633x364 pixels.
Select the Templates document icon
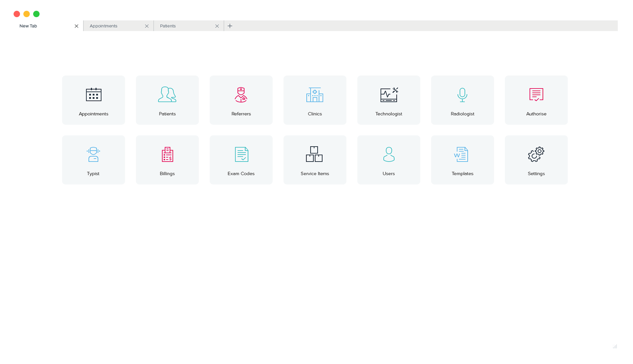461,154
